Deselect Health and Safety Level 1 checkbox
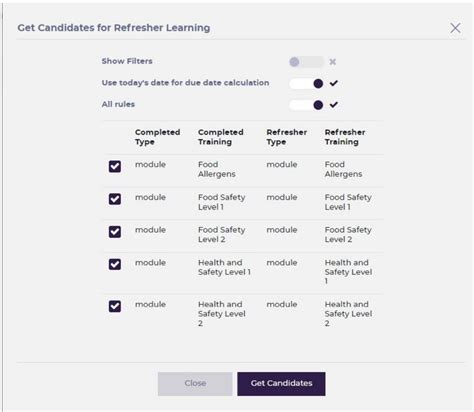 tap(115, 264)
